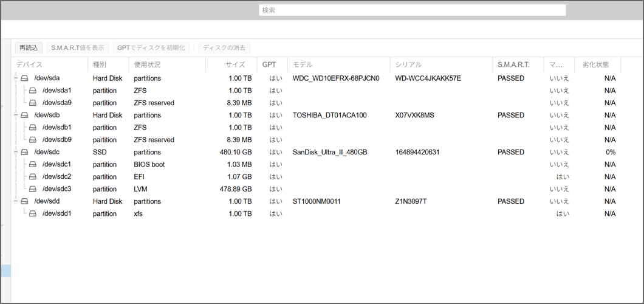Image resolution: width=644 pixels, height=304 pixels.
Task: Click the /dev/sdd1 xfs partition icon
Action: pyautogui.click(x=33, y=214)
